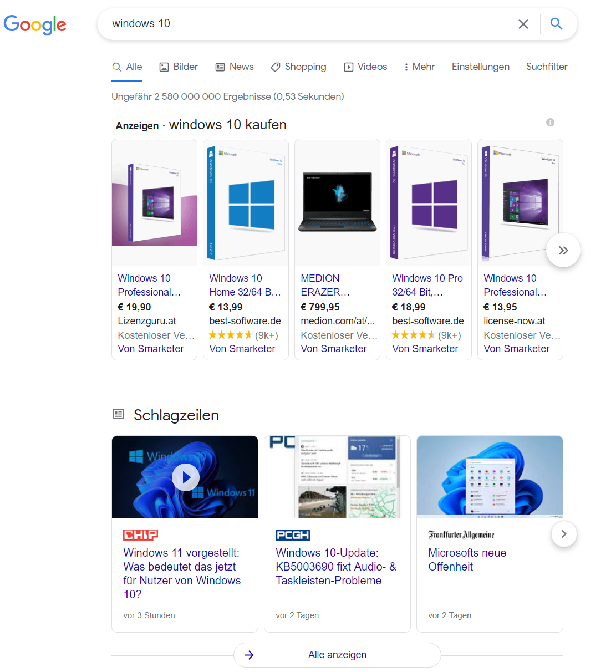616x672 pixels.
Task: Open Windows 10-Update KB5003690 headline
Action: coord(336,567)
